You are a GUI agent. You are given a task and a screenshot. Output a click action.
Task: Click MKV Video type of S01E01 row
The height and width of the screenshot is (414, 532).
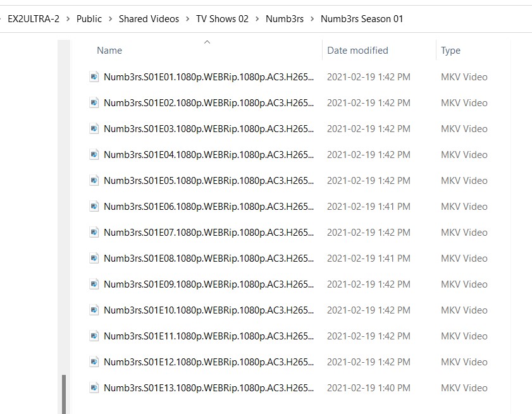pos(464,77)
